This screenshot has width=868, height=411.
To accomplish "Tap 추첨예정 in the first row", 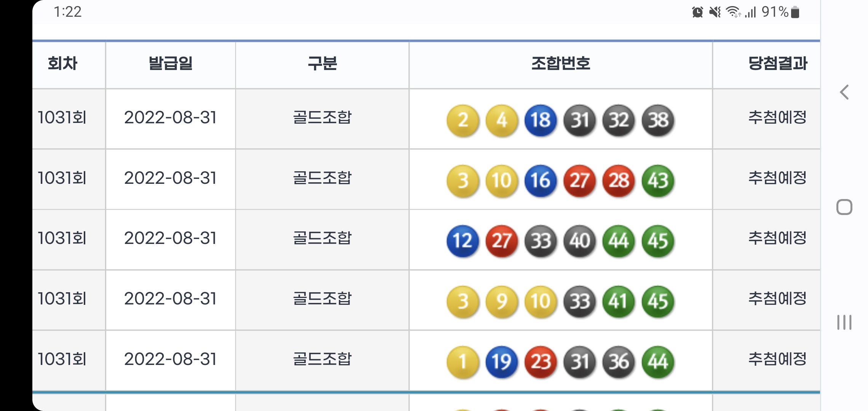I will pyautogui.click(x=777, y=118).
